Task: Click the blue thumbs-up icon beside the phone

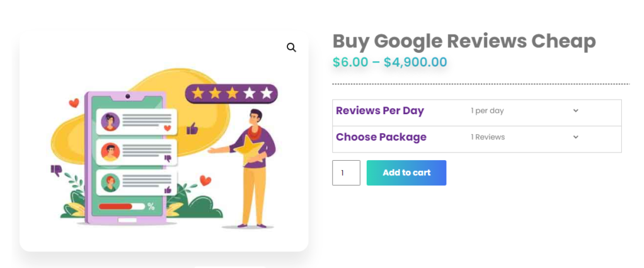Action: [192, 129]
